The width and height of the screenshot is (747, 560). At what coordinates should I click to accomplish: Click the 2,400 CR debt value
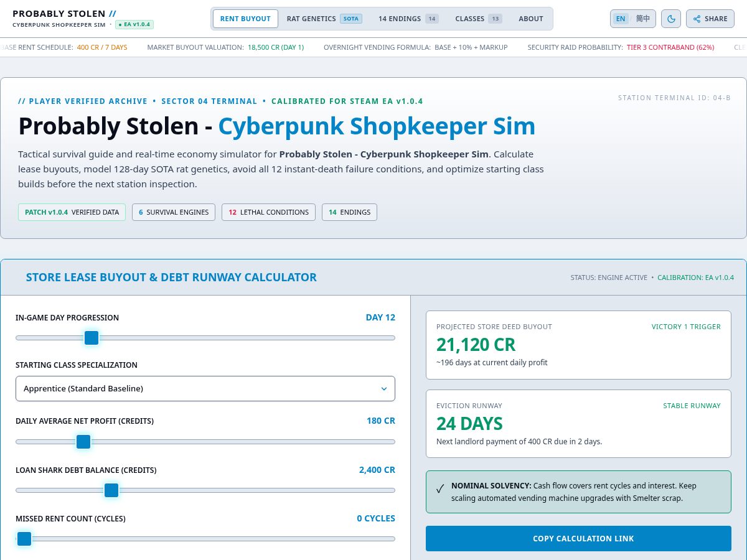(377, 470)
